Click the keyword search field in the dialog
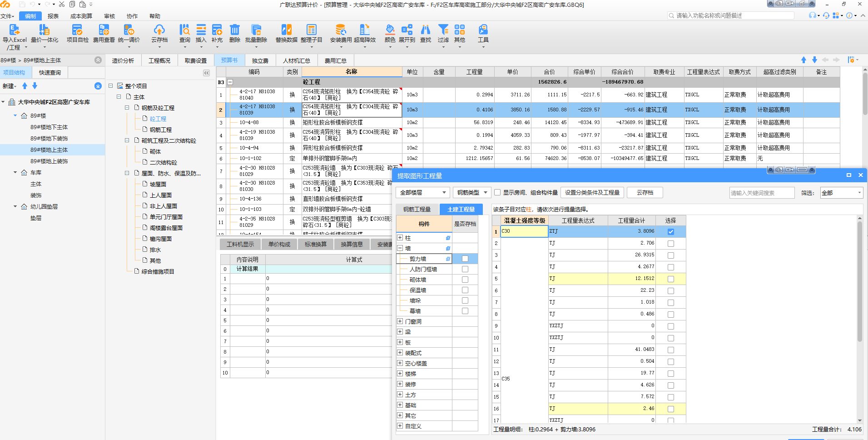The image size is (868, 440). point(762,193)
